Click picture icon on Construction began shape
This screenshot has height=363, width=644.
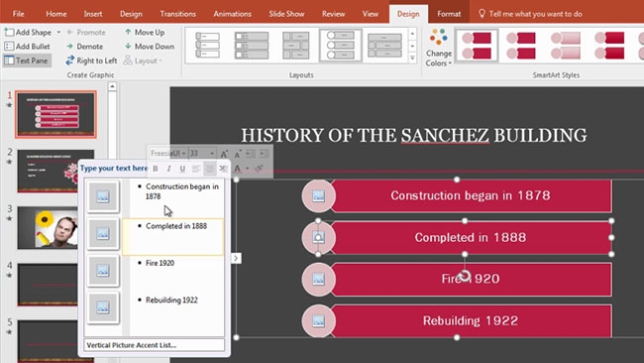tap(318, 195)
